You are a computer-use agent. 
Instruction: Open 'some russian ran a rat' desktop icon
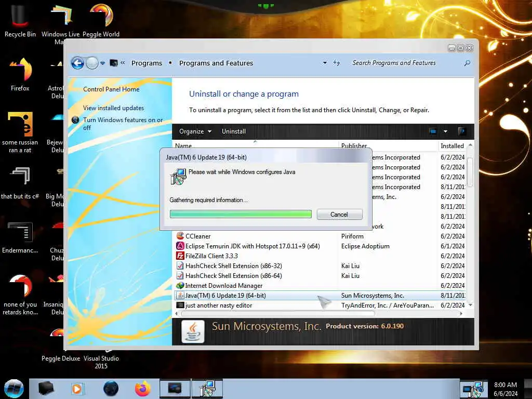(20, 132)
